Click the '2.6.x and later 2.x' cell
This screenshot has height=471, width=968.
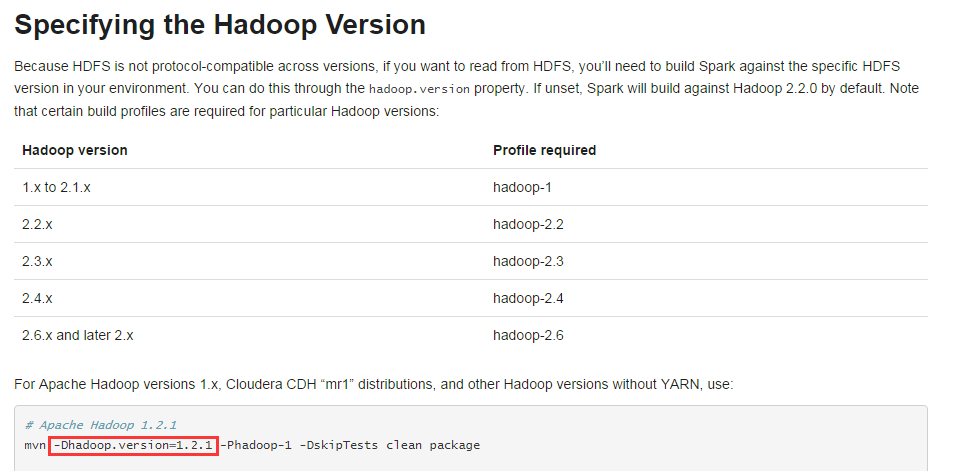[78, 335]
